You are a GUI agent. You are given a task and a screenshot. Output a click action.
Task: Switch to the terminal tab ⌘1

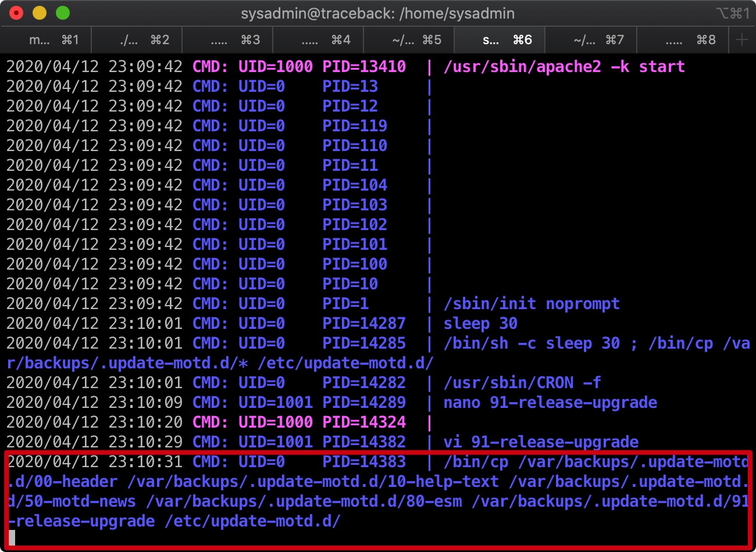47,40
